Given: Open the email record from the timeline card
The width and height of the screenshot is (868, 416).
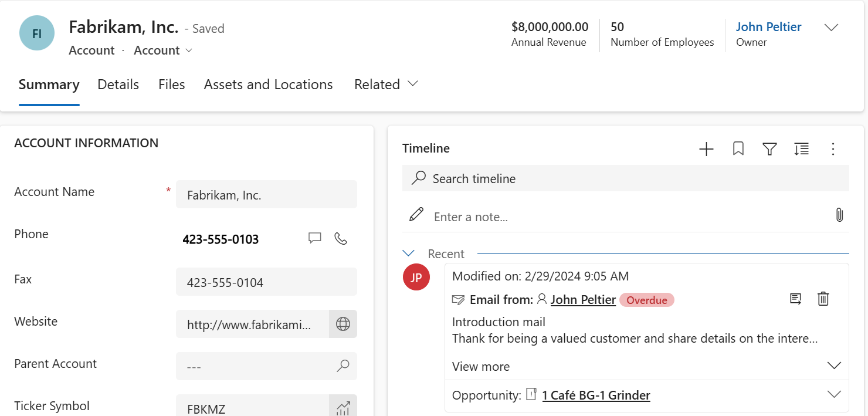Looking at the screenshot, I should [795, 299].
